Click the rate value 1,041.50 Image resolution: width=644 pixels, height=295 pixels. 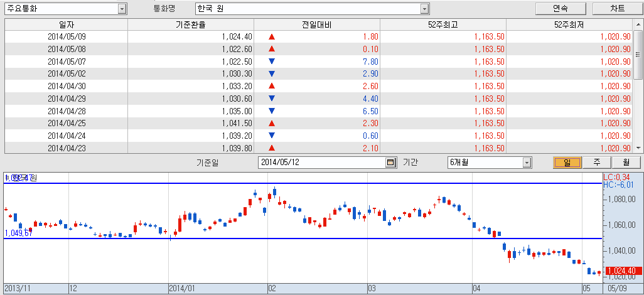point(237,123)
